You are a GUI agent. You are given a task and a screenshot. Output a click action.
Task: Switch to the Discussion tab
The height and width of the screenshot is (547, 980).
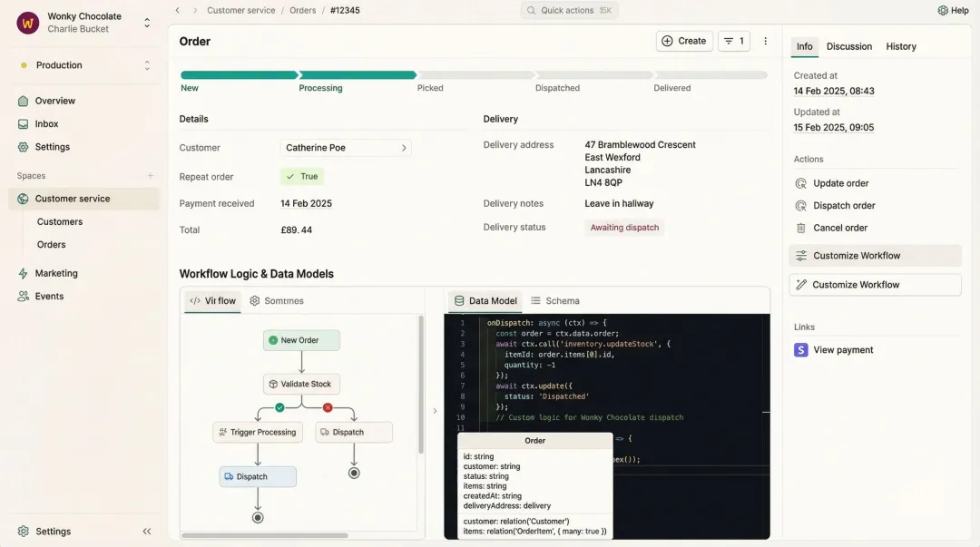pos(848,46)
